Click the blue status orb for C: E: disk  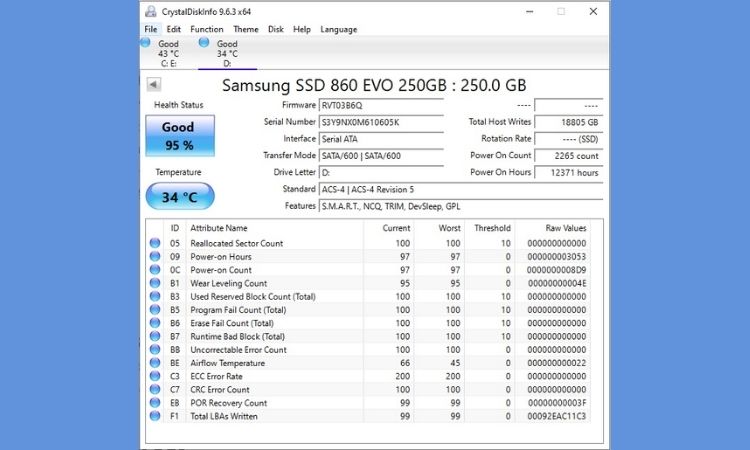(146, 43)
